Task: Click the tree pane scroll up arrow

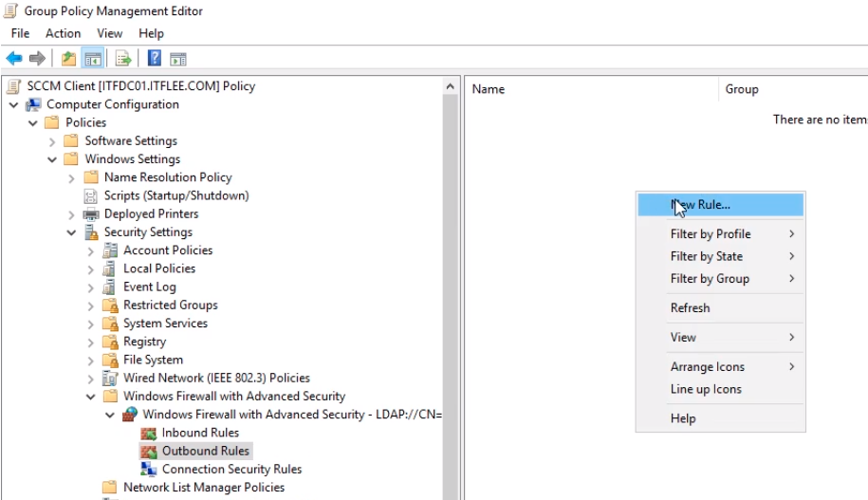Action: (450, 86)
